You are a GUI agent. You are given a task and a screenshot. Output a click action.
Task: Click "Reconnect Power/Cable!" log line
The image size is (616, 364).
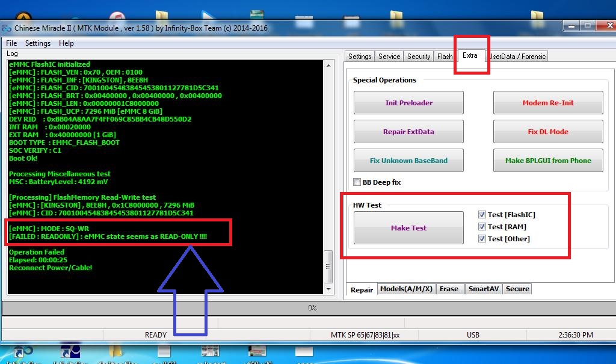pyautogui.click(x=51, y=268)
